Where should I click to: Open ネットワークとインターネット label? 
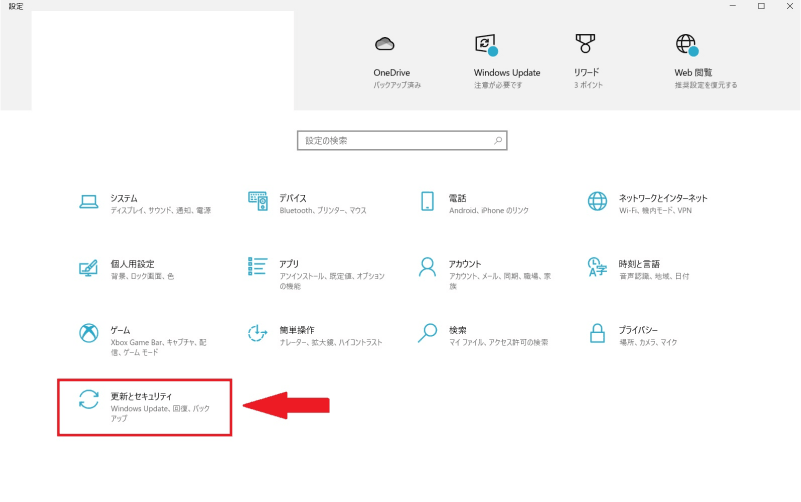[x=663, y=198]
